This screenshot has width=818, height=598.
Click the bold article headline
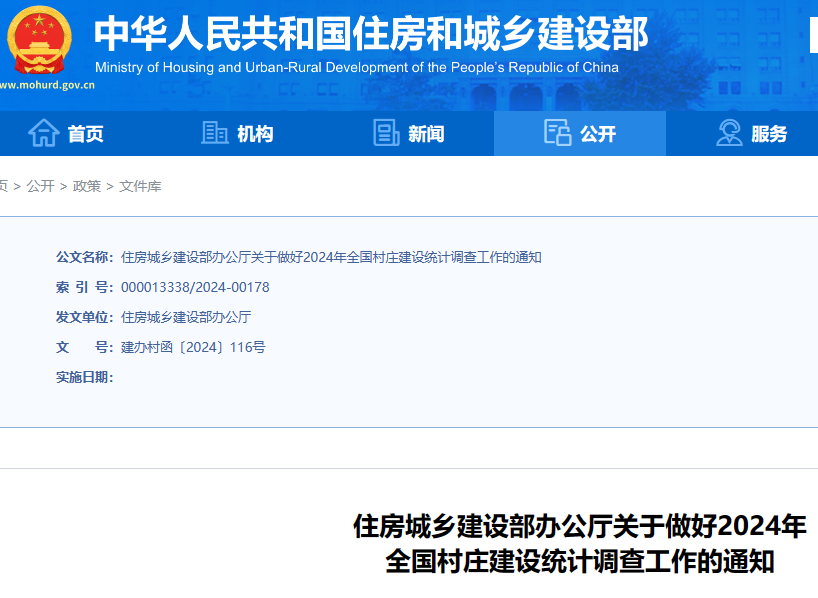[x=580, y=544]
